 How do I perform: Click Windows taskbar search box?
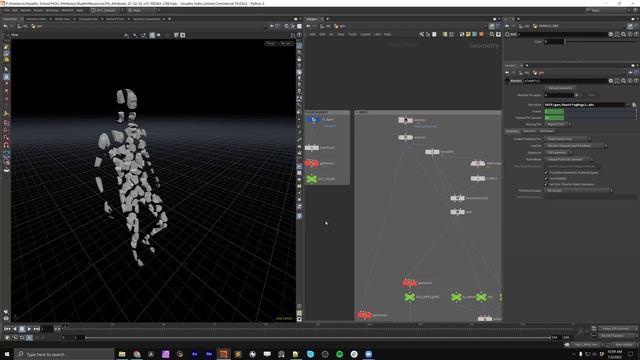pyautogui.click(x=64, y=354)
